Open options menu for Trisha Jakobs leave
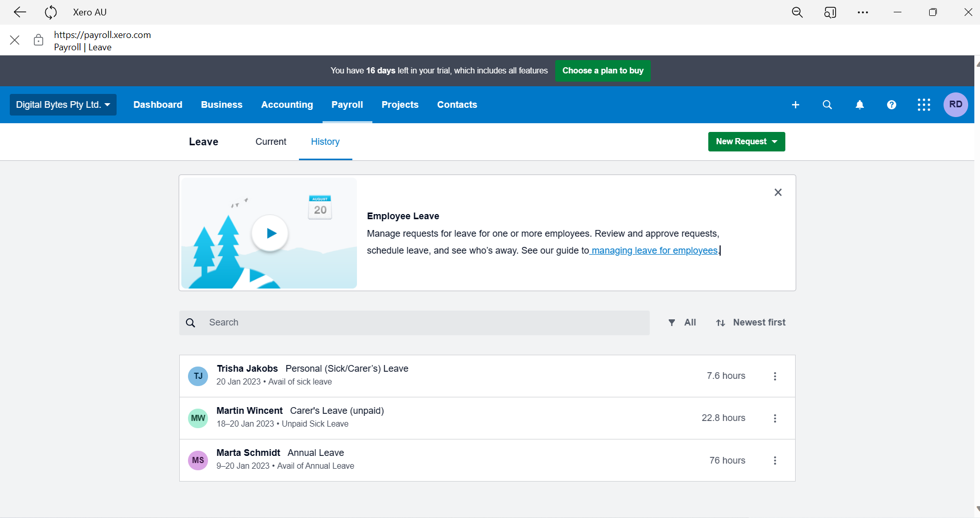 point(775,376)
